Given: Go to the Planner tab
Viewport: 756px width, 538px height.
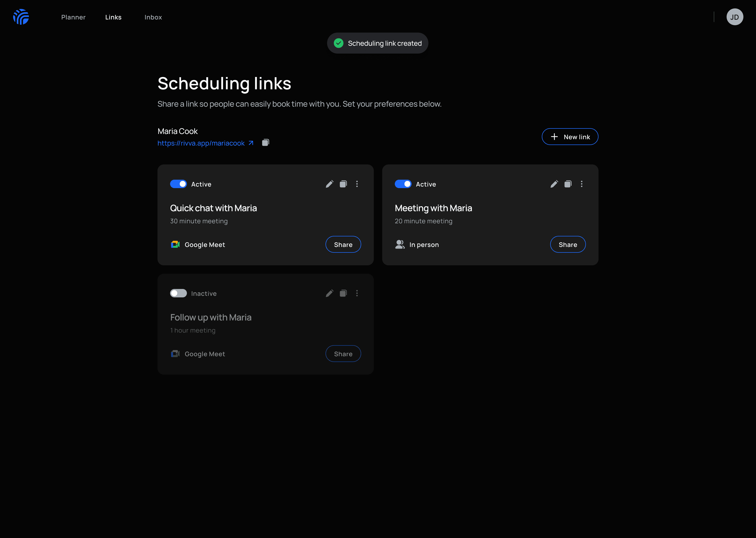Looking at the screenshot, I should pos(73,17).
